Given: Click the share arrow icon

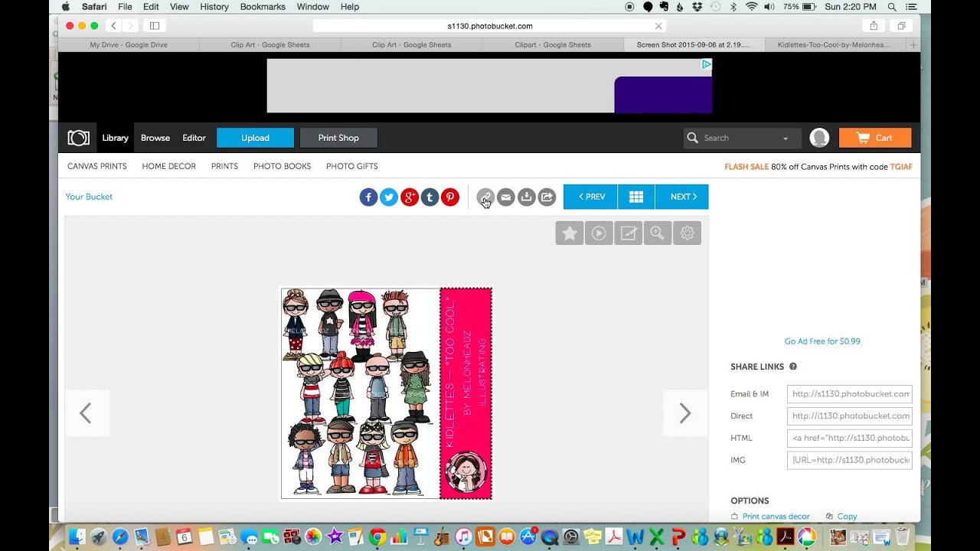Looking at the screenshot, I should coord(547,197).
